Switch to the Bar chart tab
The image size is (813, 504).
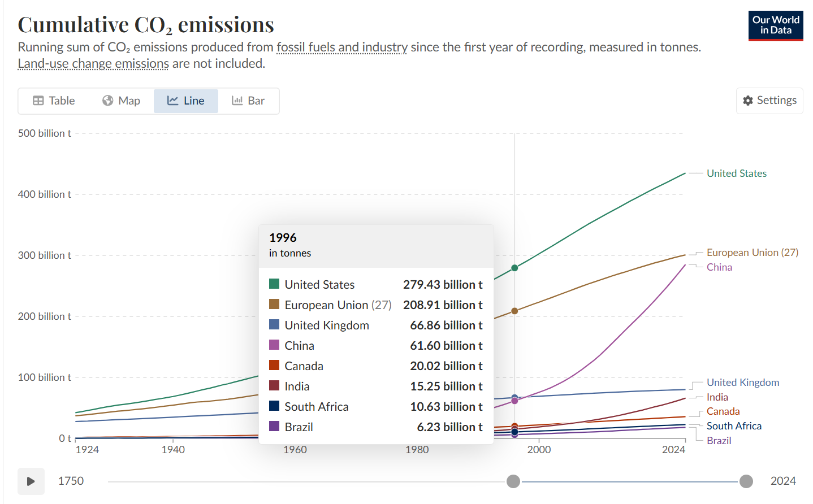coord(248,101)
